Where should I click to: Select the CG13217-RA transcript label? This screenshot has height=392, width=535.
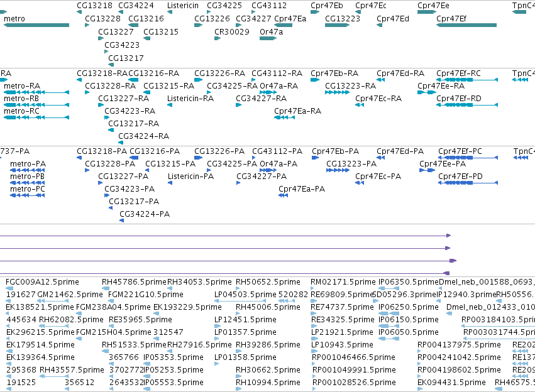coord(134,124)
